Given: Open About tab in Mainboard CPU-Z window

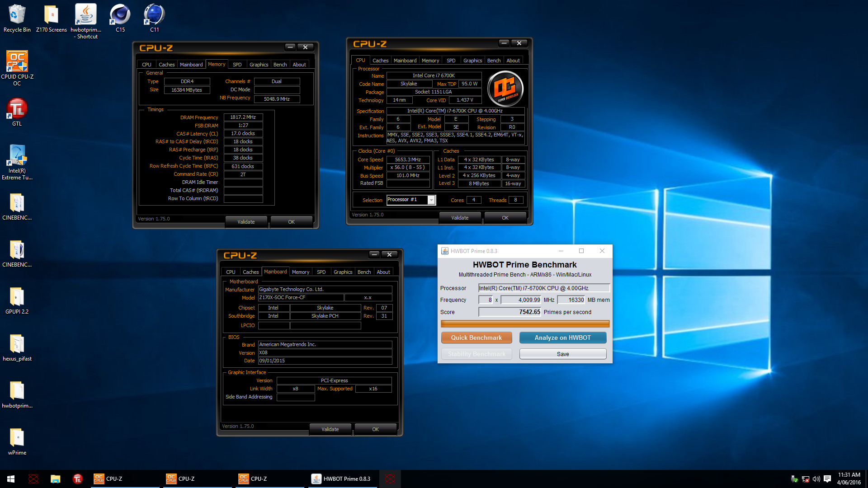Looking at the screenshot, I should (x=383, y=272).
